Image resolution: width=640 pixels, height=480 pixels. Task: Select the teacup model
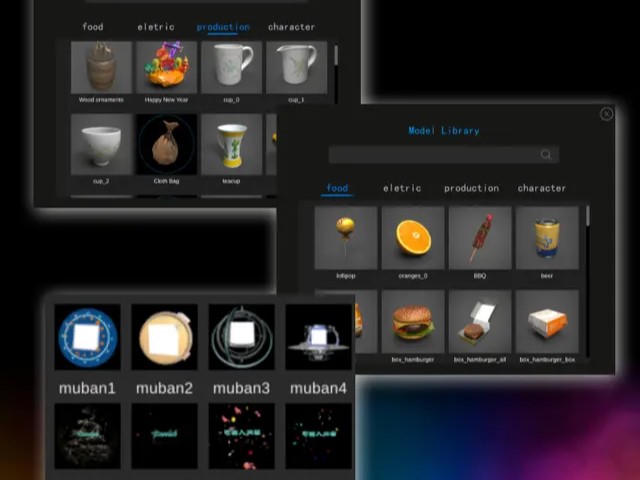231,144
